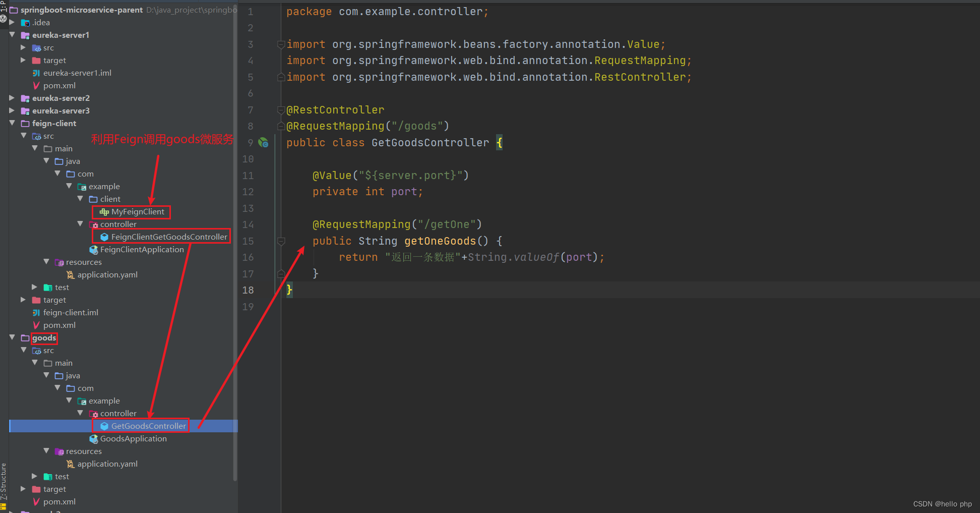Click the RestController import on line 5
This screenshot has height=513, width=980.
click(x=489, y=77)
